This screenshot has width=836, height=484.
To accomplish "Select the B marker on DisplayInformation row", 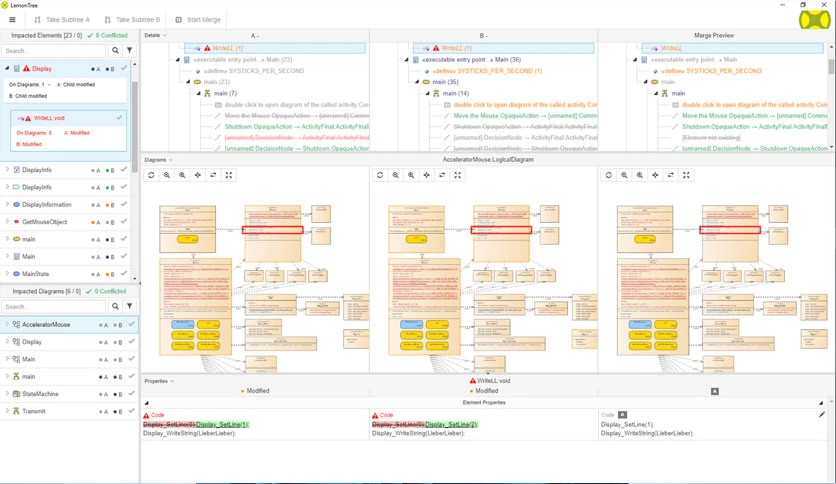I will [110, 205].
